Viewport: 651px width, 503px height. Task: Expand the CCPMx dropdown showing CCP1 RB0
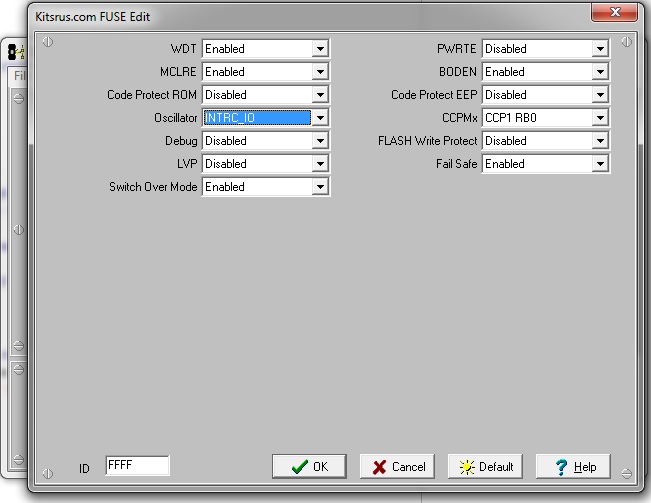600,118
